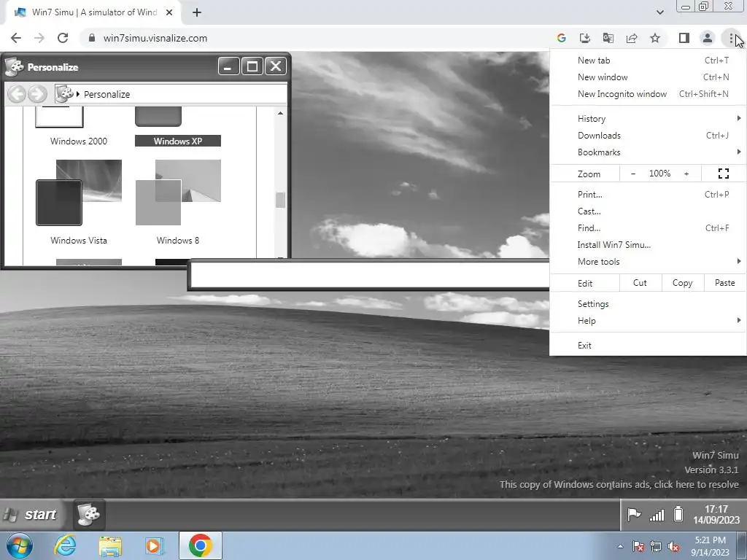747x560 pixels.
Task: Choose Print from the Chrome menu
Action: tap(648, 194)
